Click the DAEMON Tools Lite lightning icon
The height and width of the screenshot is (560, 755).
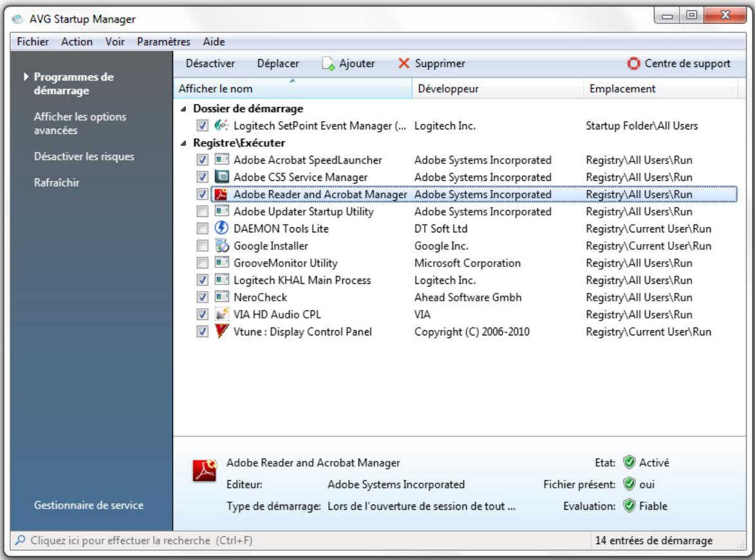pos(221,229)
